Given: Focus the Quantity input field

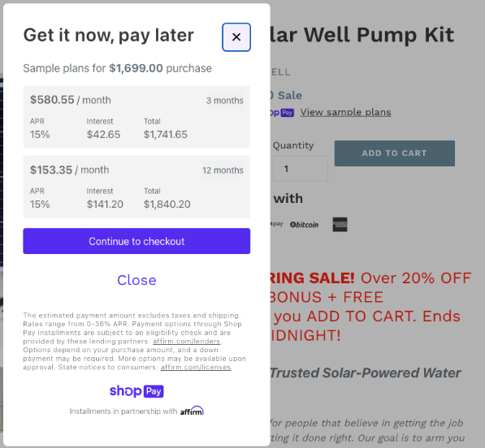Looking at the screenshot, I should [x=301, y=169].
